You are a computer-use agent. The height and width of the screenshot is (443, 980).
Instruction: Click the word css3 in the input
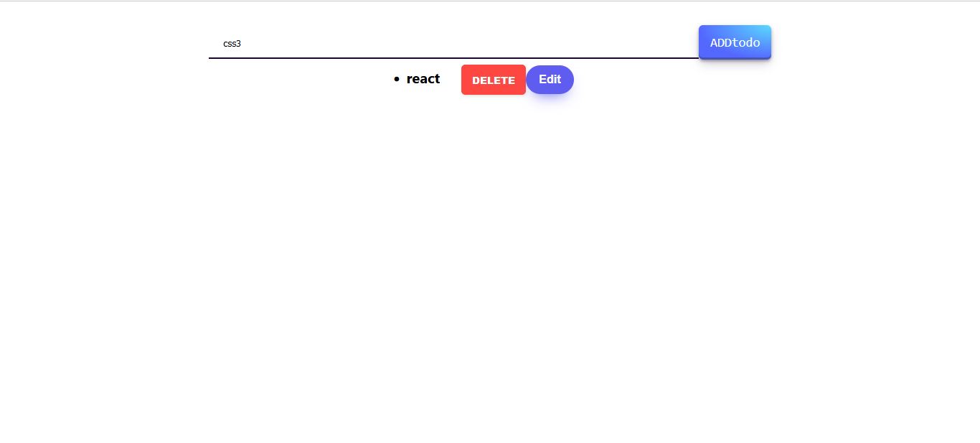coord(232,44)
